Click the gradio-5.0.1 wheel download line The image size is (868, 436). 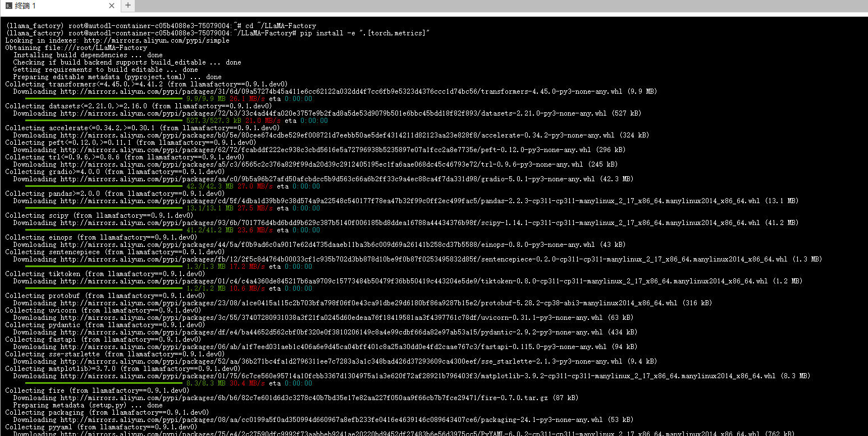coord(323,179)
